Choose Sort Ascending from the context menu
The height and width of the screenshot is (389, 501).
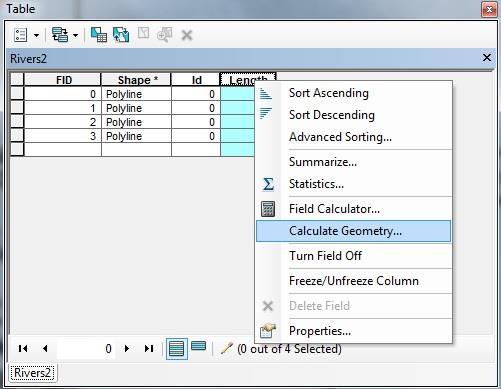click(x=353, y=93)
